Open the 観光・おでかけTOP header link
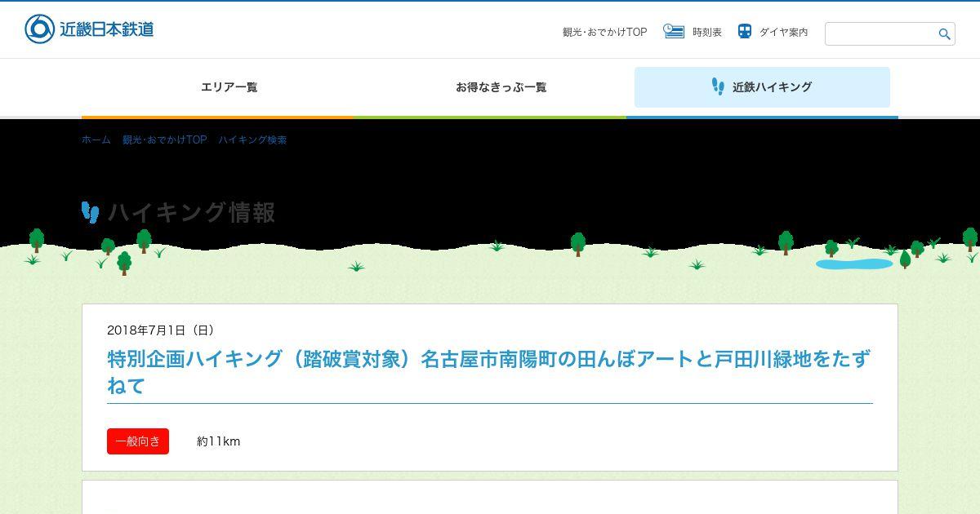Image resolution: width=980 pixels, height=514 pixels. [x=604, y=33]
